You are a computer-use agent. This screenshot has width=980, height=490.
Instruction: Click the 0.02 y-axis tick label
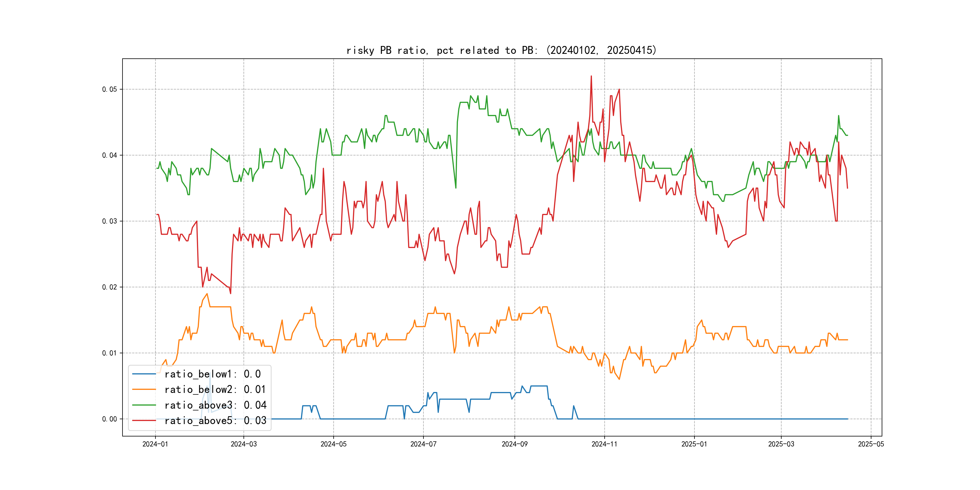(109, 287)
